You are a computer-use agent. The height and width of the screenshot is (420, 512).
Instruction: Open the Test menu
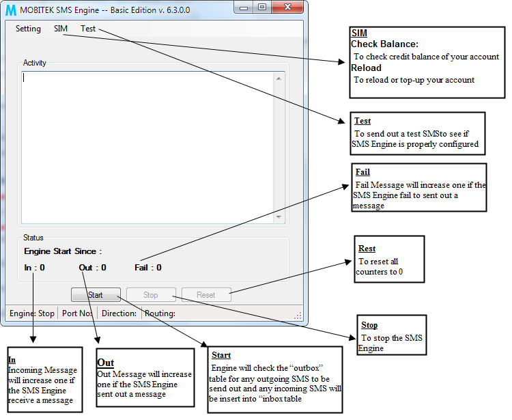(88, 29)
